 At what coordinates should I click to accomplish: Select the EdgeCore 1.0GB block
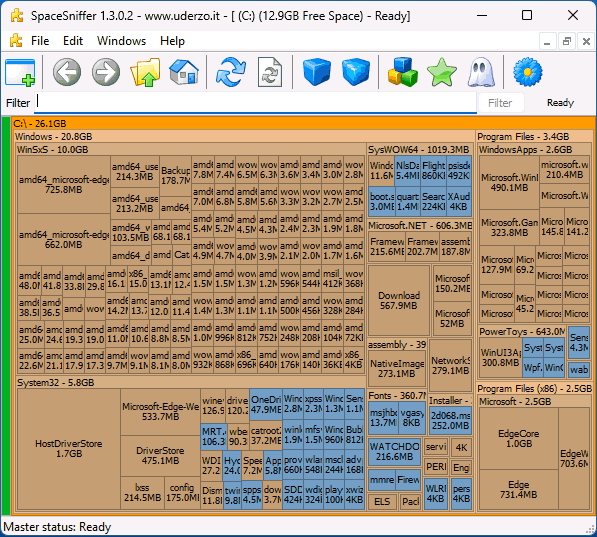519,438
